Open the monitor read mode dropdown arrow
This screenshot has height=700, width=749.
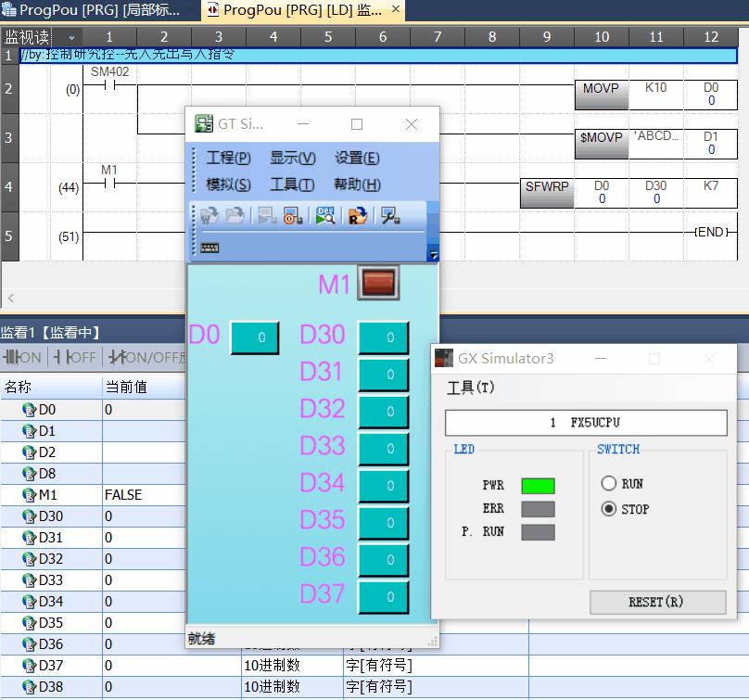click(x=70, y=37)
